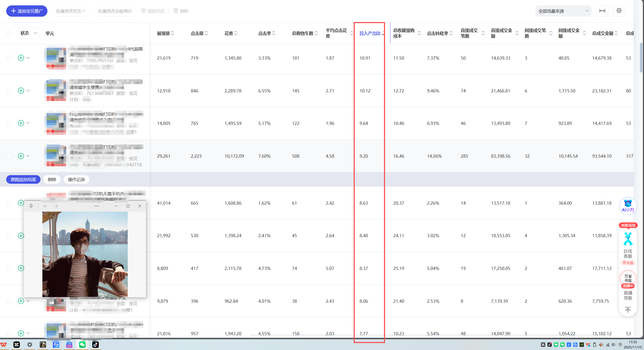Click the 单元 column header
The height and width of the screenshot is (350, 644).
[x=50, y=33]
